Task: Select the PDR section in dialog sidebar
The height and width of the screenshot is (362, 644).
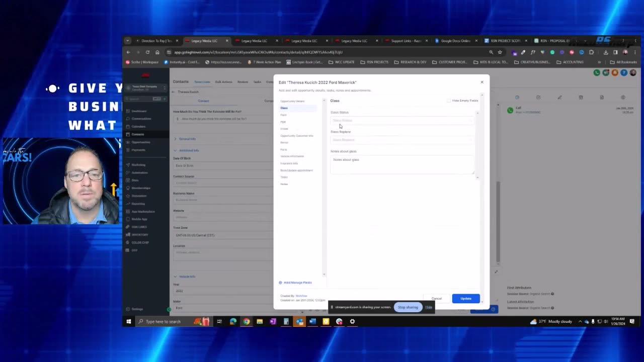Action: click(x=283, y=122)
